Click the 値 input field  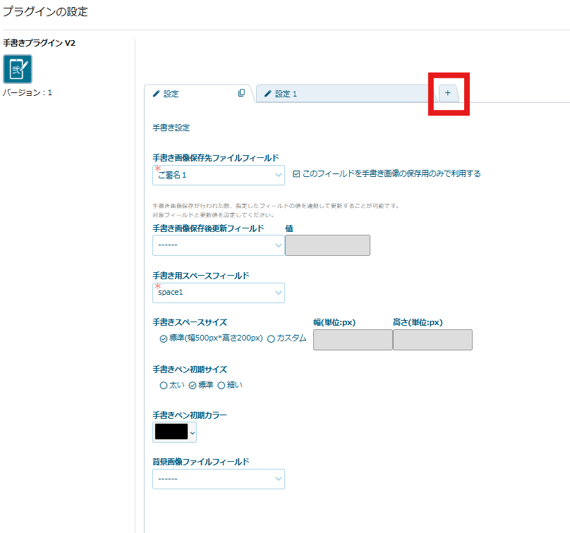coord(328,245)
